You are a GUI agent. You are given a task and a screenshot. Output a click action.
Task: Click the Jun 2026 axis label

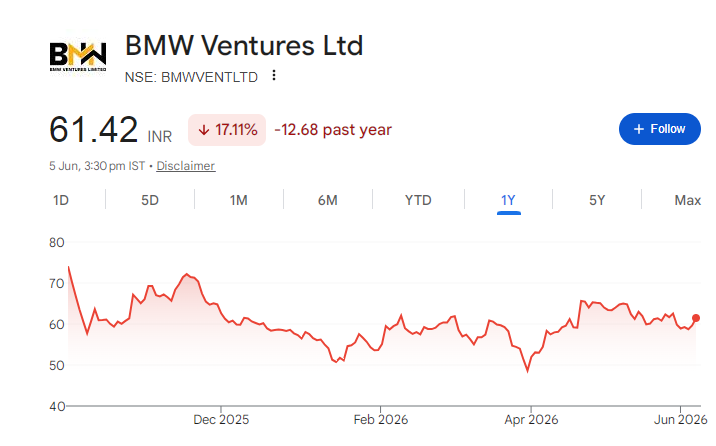pyautogui.click(x=680, y=420)
